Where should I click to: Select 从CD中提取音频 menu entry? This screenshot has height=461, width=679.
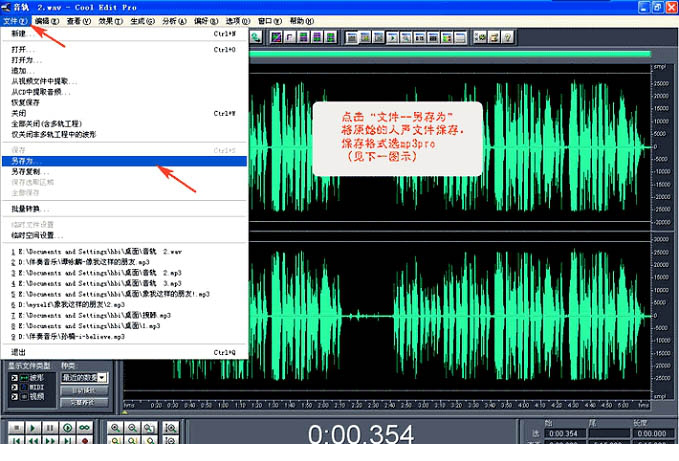pos(124,92)
